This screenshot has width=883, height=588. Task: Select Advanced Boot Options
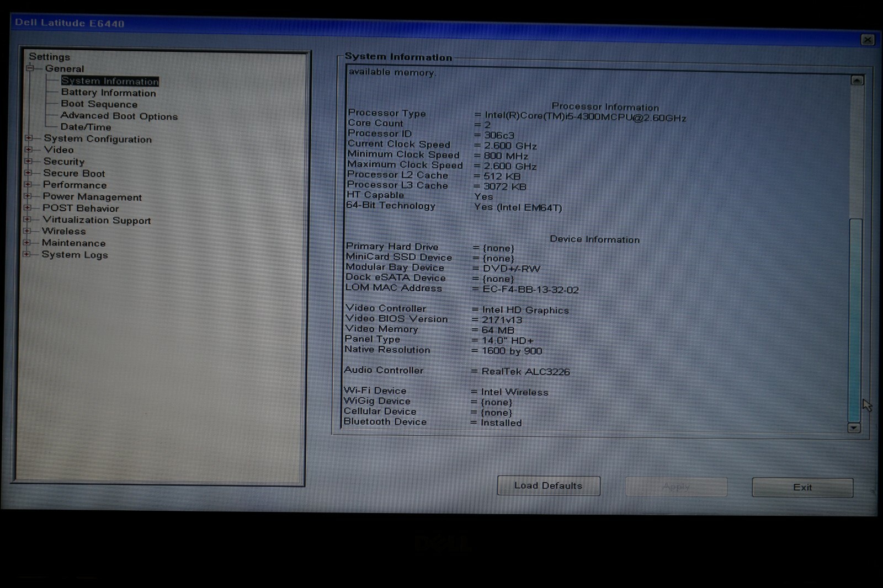[119, 116]
